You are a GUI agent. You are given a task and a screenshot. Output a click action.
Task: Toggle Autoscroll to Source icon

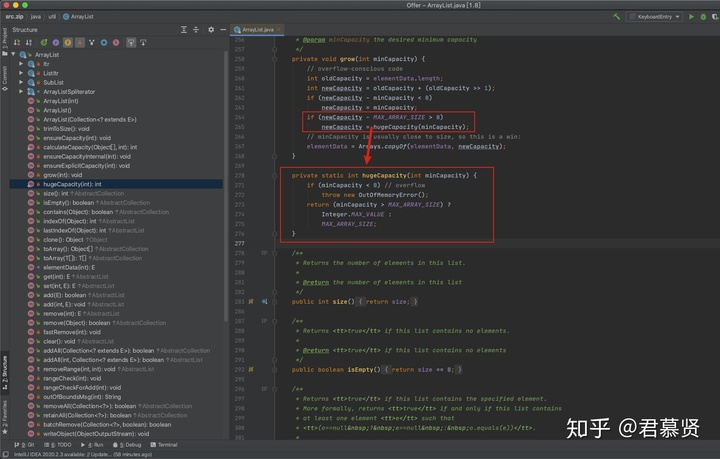pos(131,43)
